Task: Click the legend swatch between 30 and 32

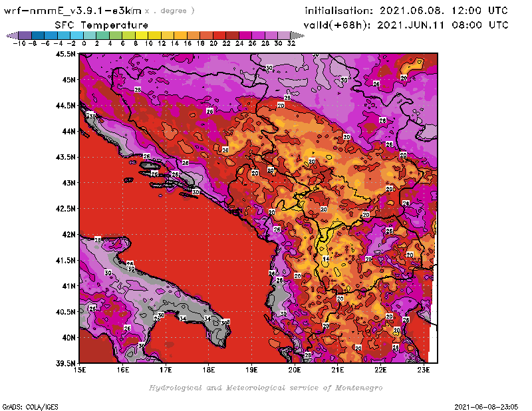Action: pos(284,35)
